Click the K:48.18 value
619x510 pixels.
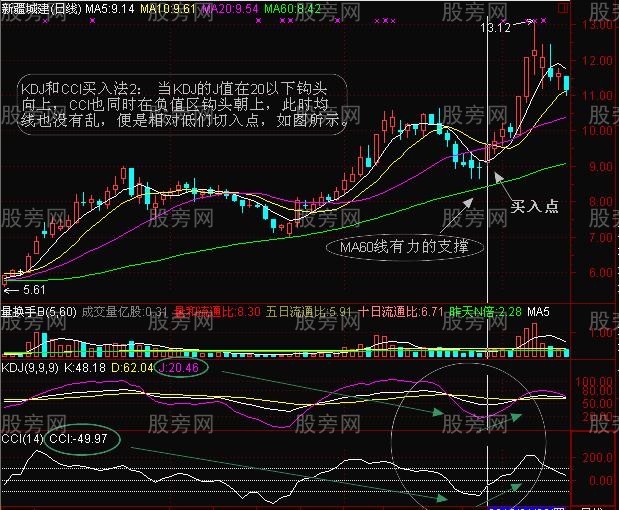85,368
